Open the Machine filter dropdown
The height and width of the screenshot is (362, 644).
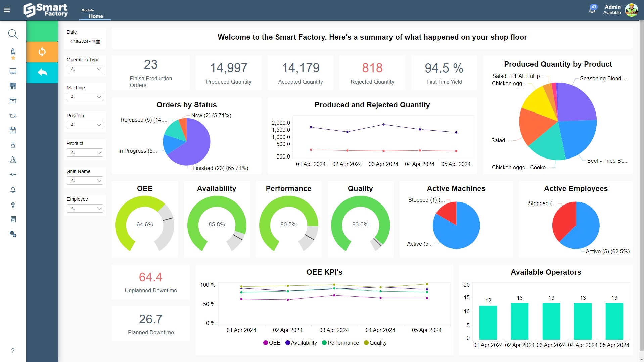pyautogui.click(x=85, y=97)
